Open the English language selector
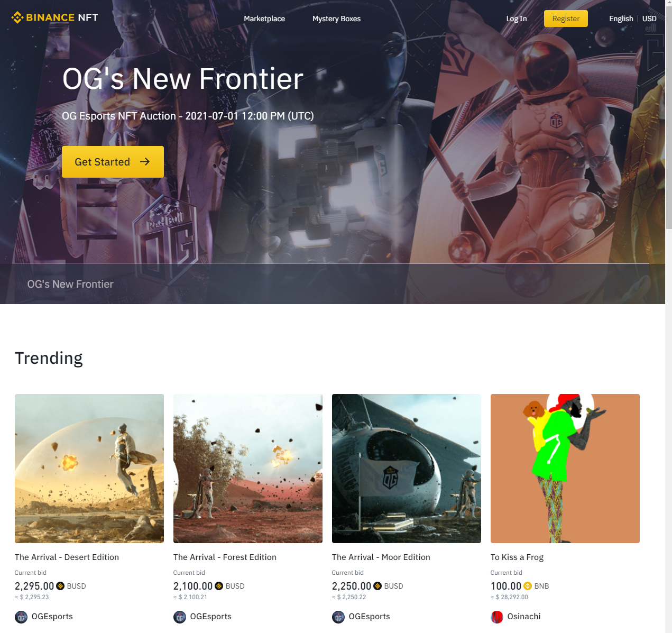 [621, 19]
